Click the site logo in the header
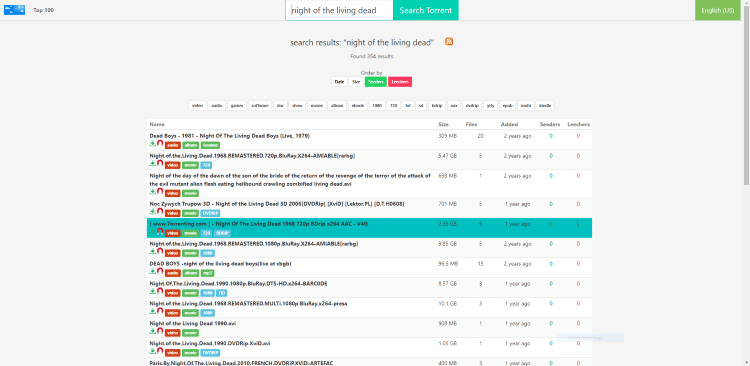This screenshot has height=366, width=750. pyautogui.click(x=14, y=10)
